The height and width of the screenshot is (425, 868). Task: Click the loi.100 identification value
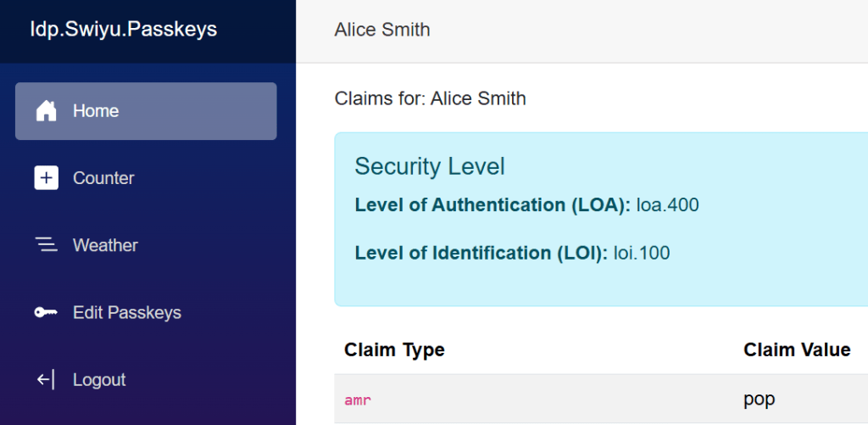click(642, 253)
